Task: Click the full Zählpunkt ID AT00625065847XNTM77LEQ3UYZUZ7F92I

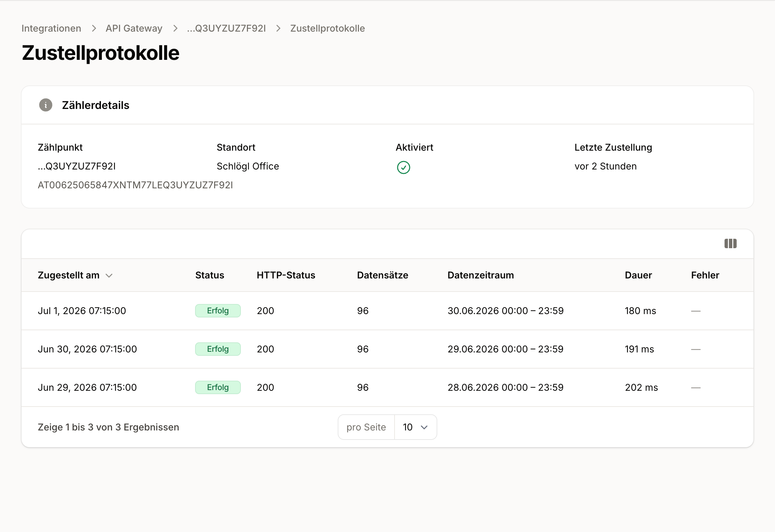Action: (135, 185)
